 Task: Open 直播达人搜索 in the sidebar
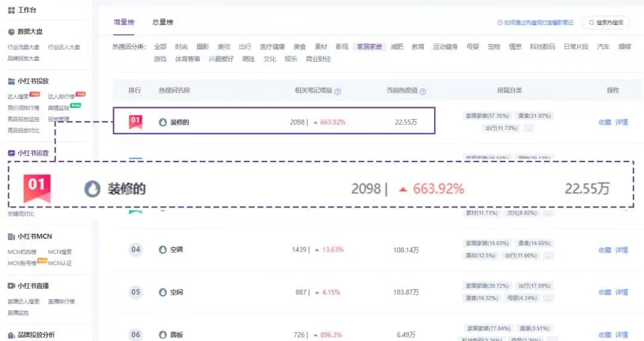pos(23,302)
